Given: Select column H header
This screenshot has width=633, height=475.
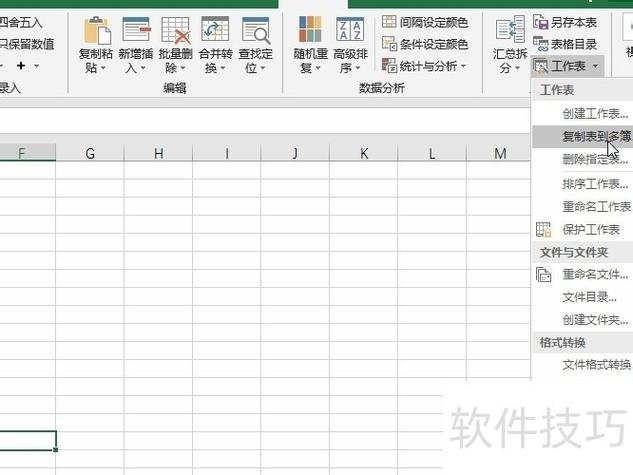Looking at the screenshot, I should tap(158, 153).
